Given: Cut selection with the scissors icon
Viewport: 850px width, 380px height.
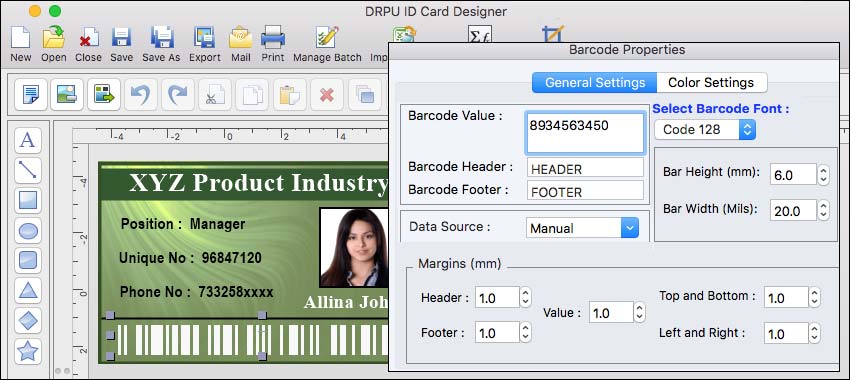Looking at the screenshot, I should (215, 95).
